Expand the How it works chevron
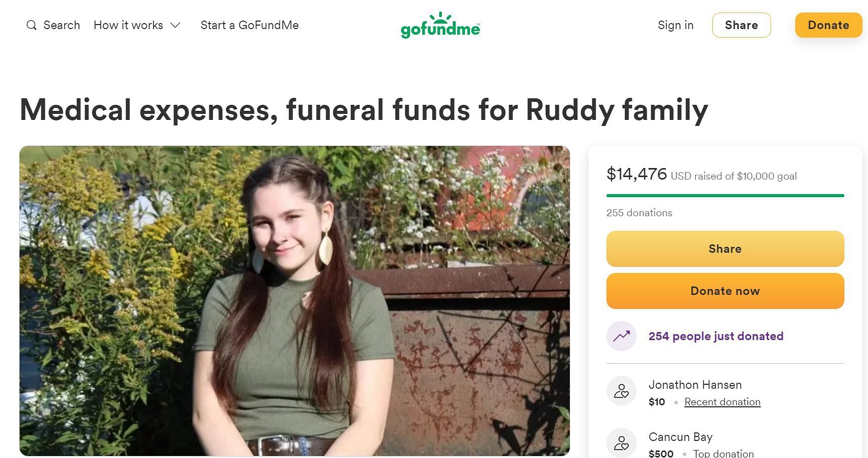Viewport: 868px width, 458px height. (175, 26)
